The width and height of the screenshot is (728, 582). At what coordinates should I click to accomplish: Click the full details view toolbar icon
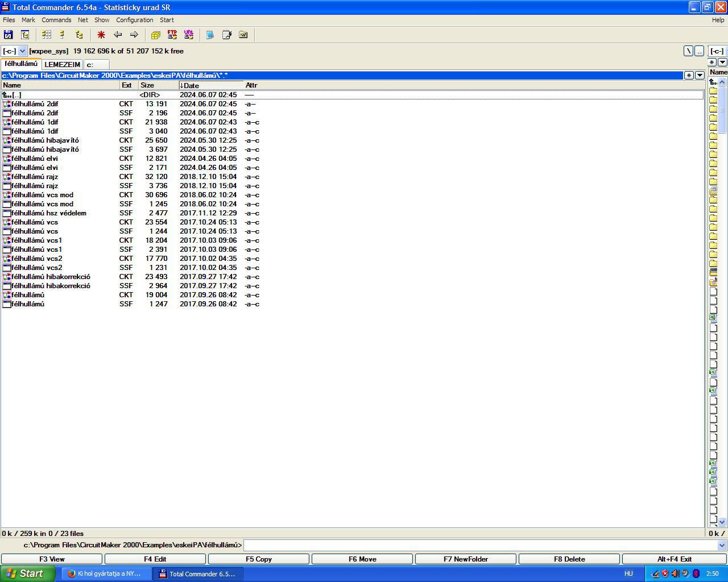coord(47,35)
